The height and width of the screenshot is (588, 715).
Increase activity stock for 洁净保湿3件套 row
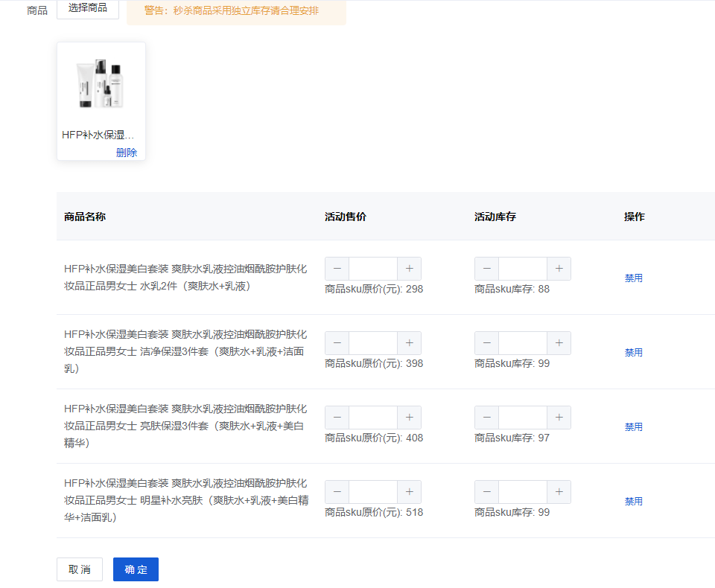click(x=559, y=343)
